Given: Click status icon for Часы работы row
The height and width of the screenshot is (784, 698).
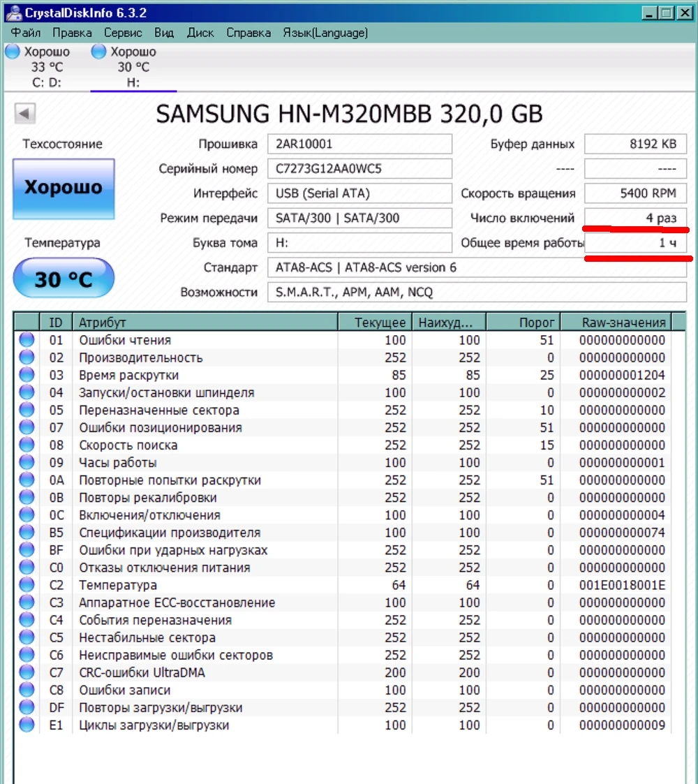Looking at the screenshot, I should [x=27, y=462].
